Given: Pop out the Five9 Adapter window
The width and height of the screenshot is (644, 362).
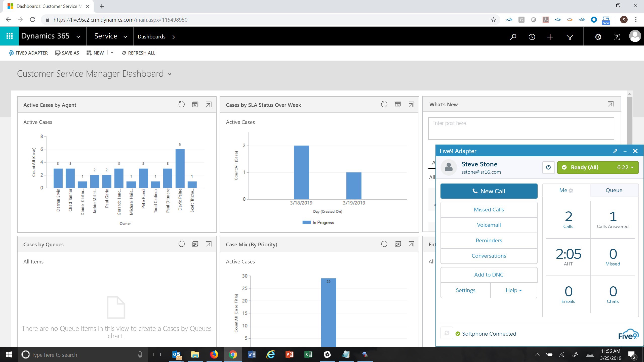Looking at the screenshot, I should pos(615,151).
